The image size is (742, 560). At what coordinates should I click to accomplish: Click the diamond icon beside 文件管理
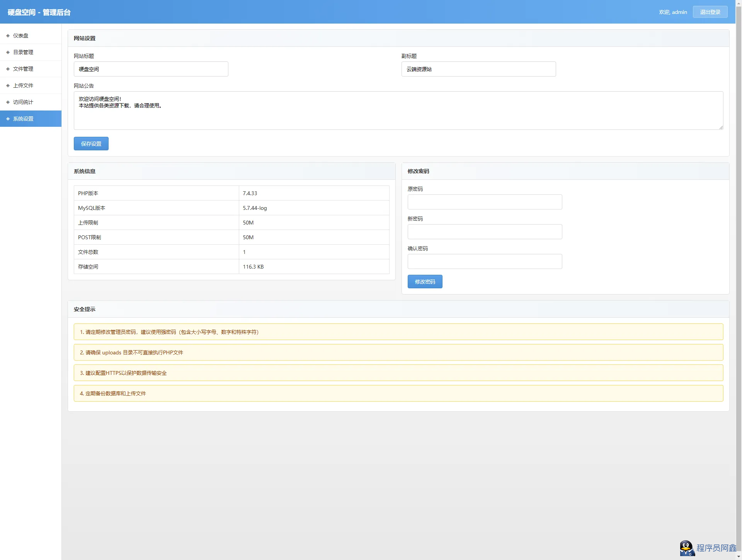tap(8, 69)
